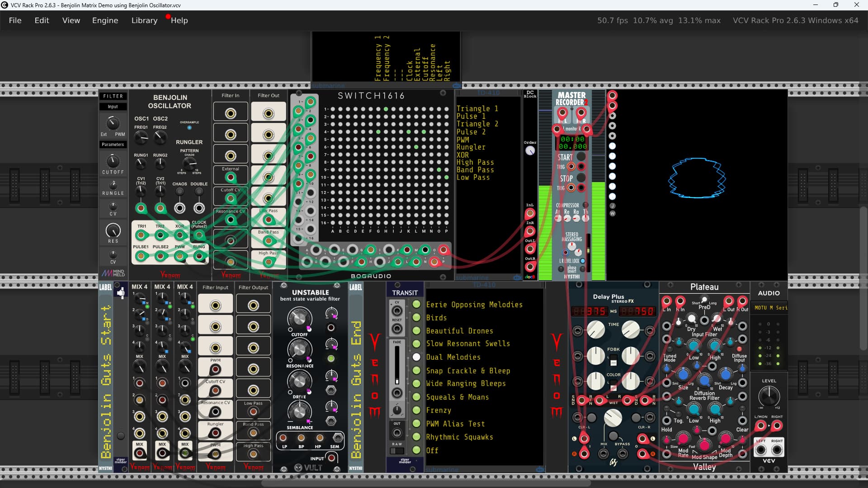The image size is (868, 488).
Task: Click the MIX CV jack on Delay Plus
Action: point(604,453)
